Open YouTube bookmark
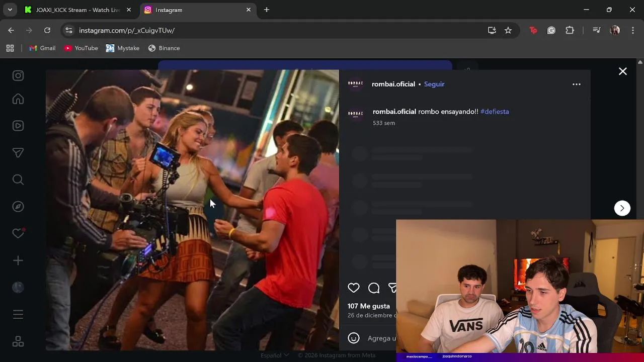The height and width of the screenshot is (362, 644). tap(81, 48)
